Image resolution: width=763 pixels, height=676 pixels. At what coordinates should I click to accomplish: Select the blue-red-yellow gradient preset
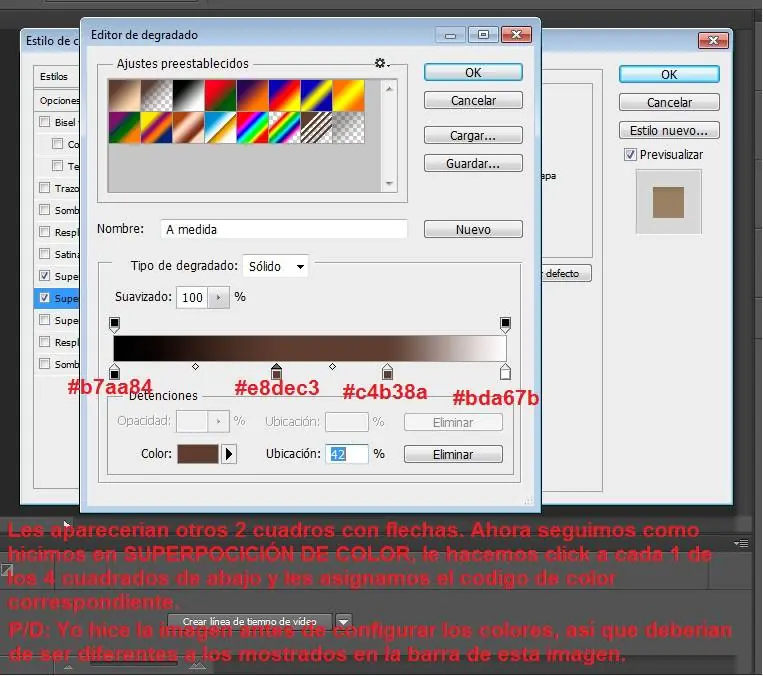pos(284,95)
